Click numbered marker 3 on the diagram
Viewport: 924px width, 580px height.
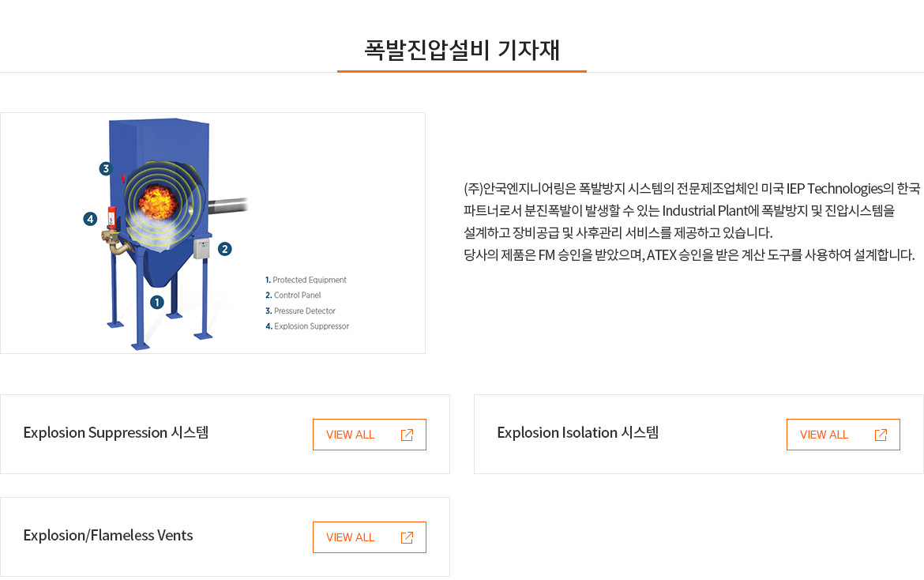106,168
